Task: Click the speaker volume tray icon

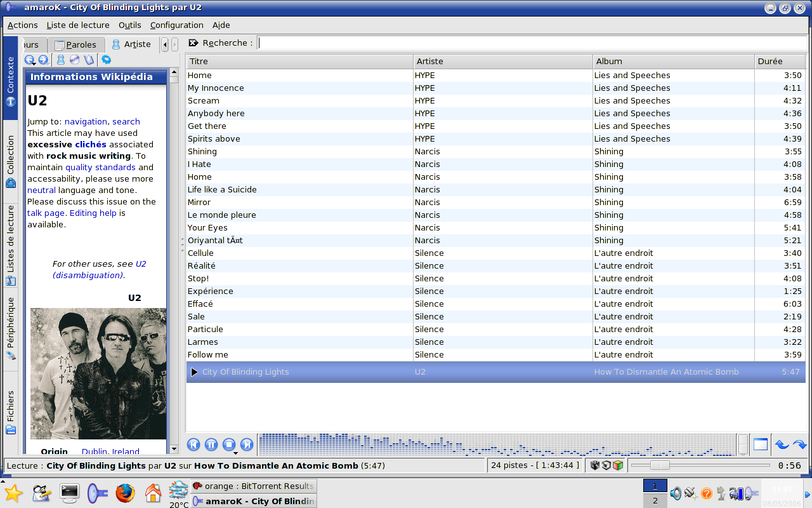Action: tap(676, 493)
